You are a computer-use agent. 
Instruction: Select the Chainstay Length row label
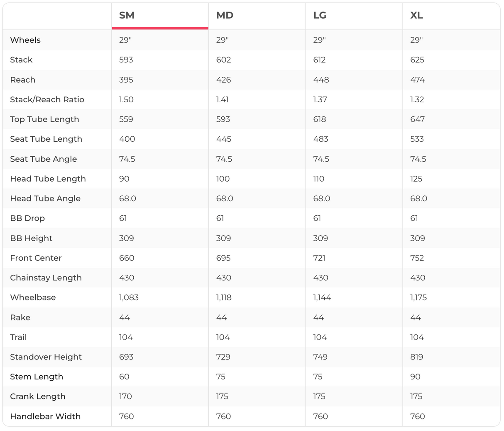(x=46, y=278)
